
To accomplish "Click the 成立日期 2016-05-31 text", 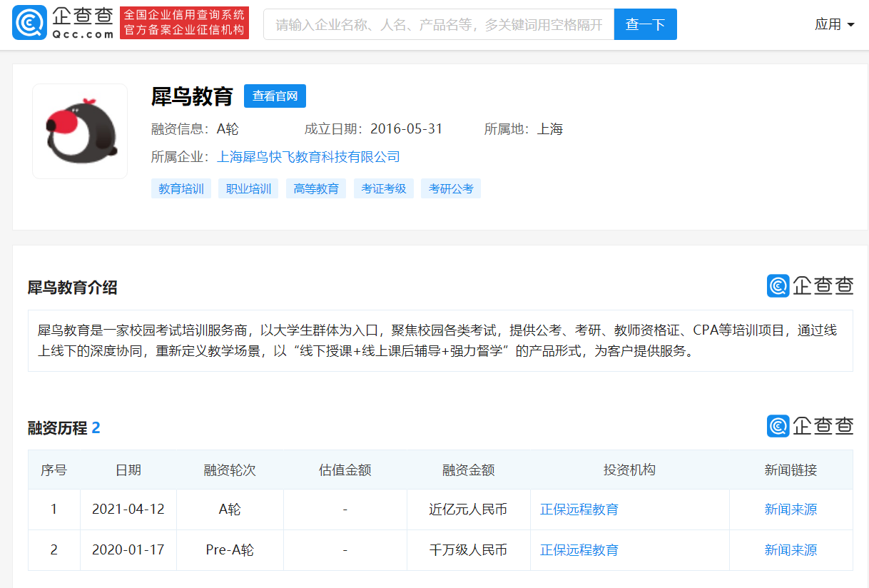I will pos(374,129).
